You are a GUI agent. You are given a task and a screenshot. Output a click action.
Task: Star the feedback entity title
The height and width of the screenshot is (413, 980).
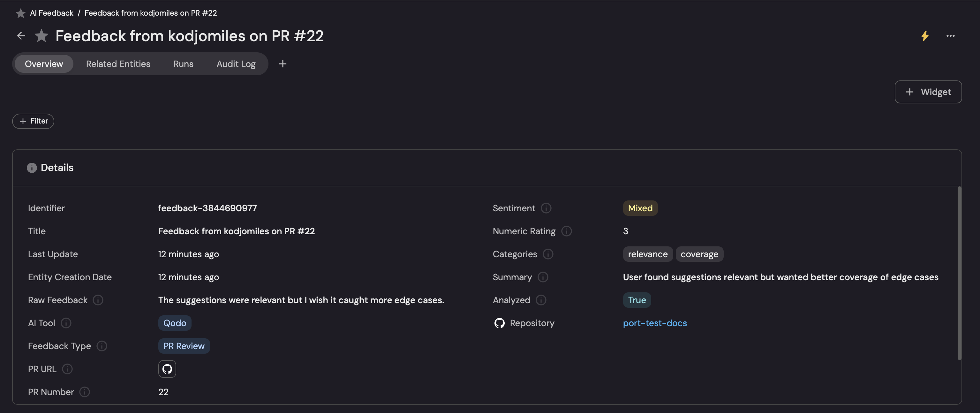coord(41,36)
